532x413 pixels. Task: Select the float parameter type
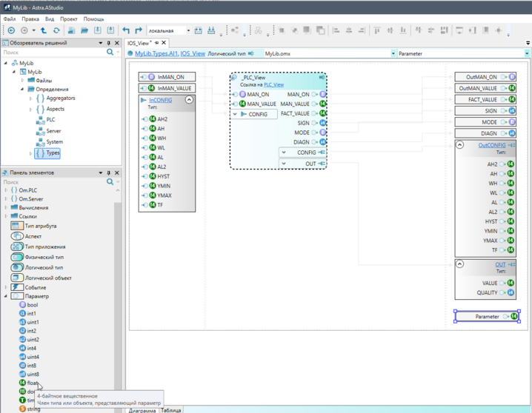click(33, 383)
